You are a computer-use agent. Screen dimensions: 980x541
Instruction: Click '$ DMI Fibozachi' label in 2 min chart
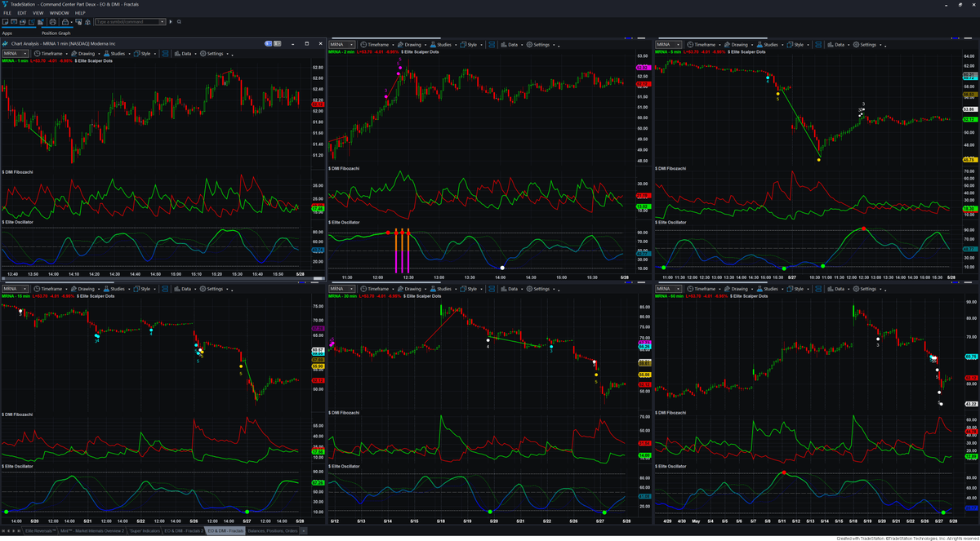point(344,168)
